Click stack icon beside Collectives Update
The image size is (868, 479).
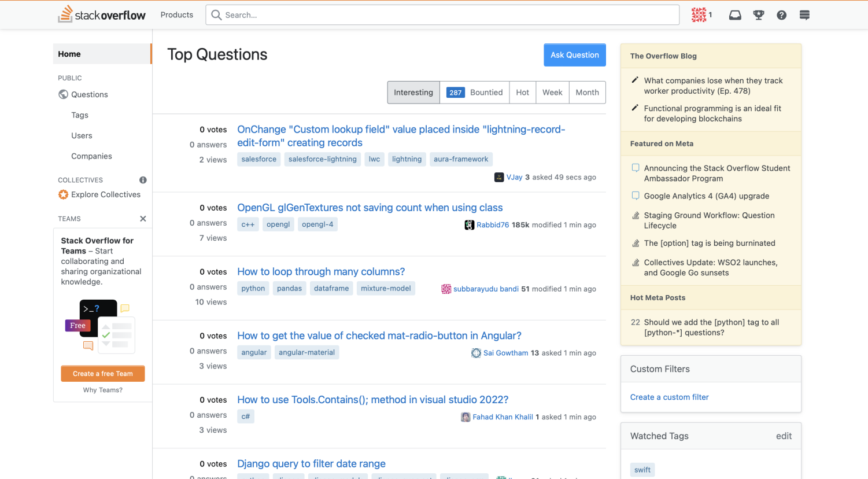[636, 262]
